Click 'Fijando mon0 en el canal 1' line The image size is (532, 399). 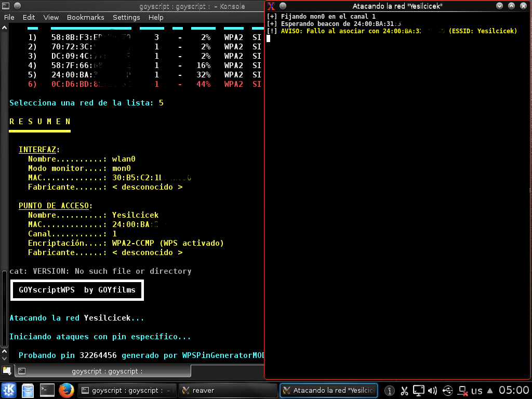[x=321, y=16]
